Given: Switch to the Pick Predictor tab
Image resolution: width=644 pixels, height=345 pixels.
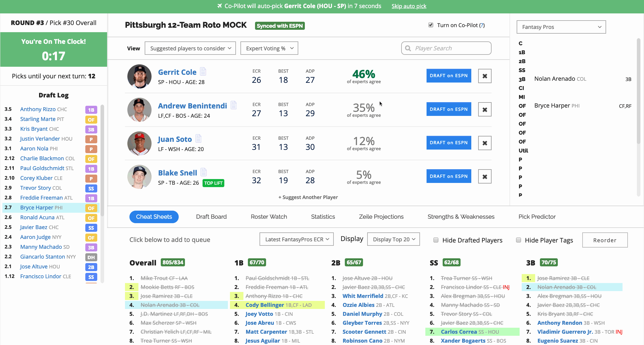Looking at the screenshot, I should 537,217.
